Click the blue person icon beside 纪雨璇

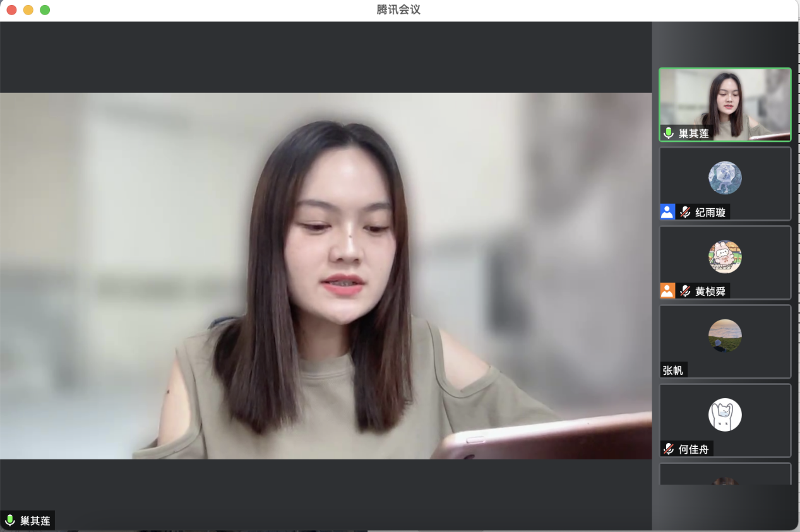pos(667,211)
